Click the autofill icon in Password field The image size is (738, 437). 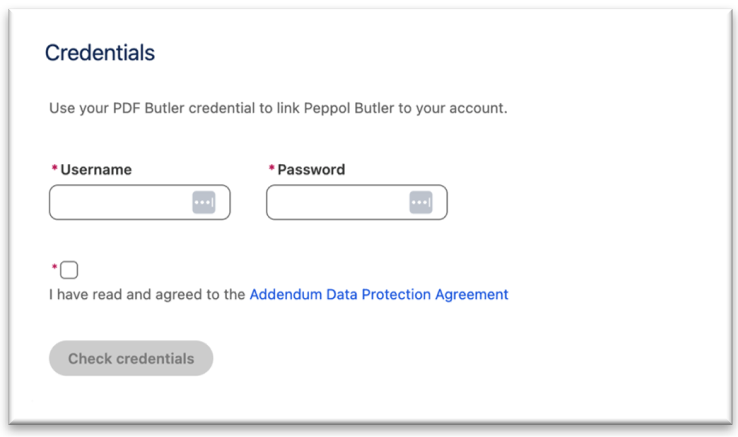pos(421,203)
